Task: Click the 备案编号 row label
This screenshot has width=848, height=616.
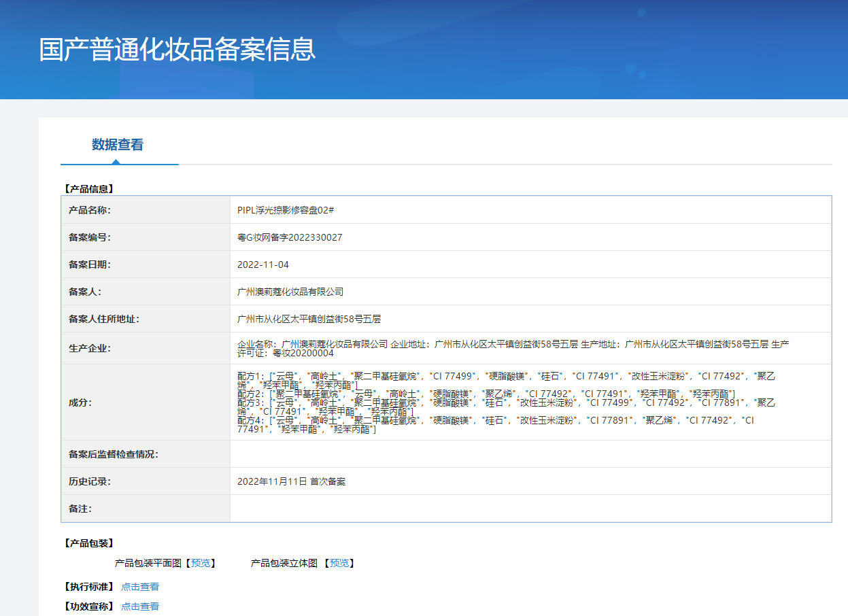Action: coord(90,237)
